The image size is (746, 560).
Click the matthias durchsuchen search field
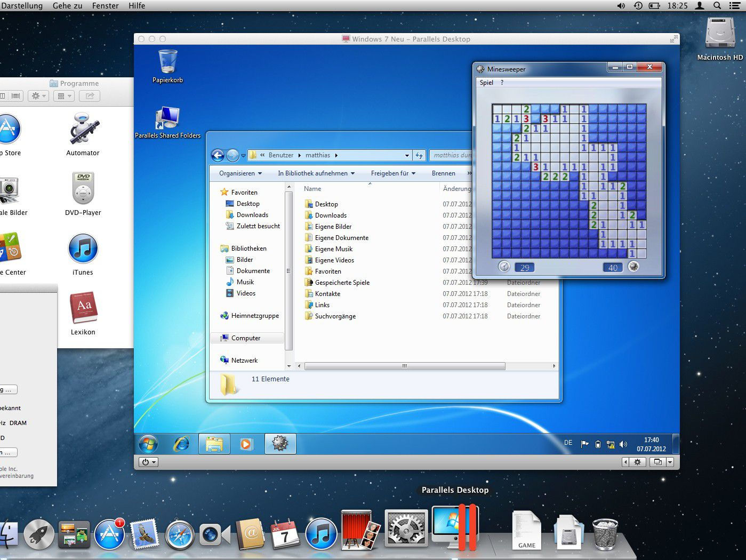point(451,155)
